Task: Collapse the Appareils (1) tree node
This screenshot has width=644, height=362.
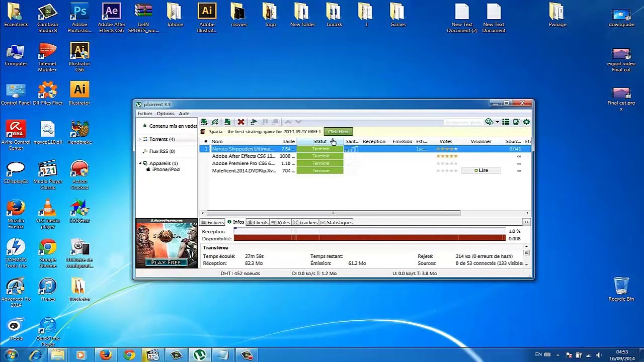Action: point(140,163)
